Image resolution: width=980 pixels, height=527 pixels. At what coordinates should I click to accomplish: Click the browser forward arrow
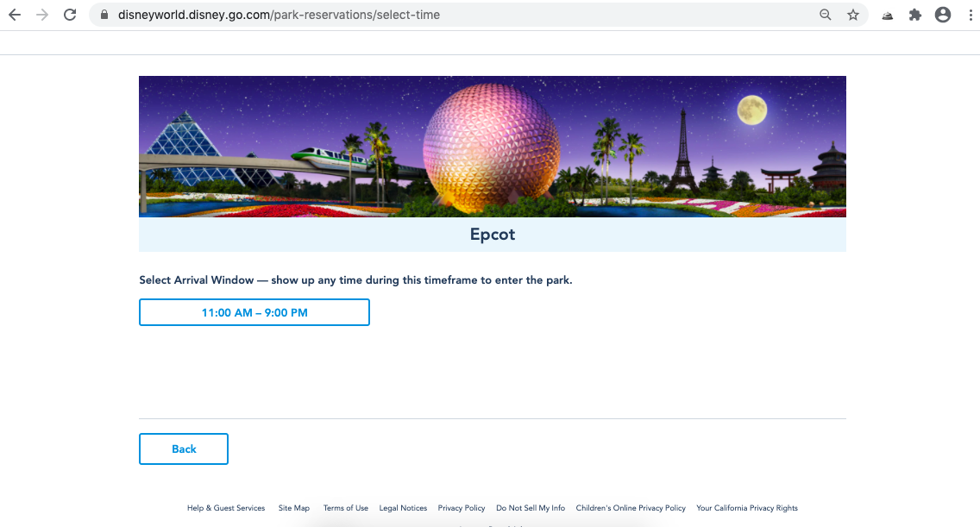point(42,15)
